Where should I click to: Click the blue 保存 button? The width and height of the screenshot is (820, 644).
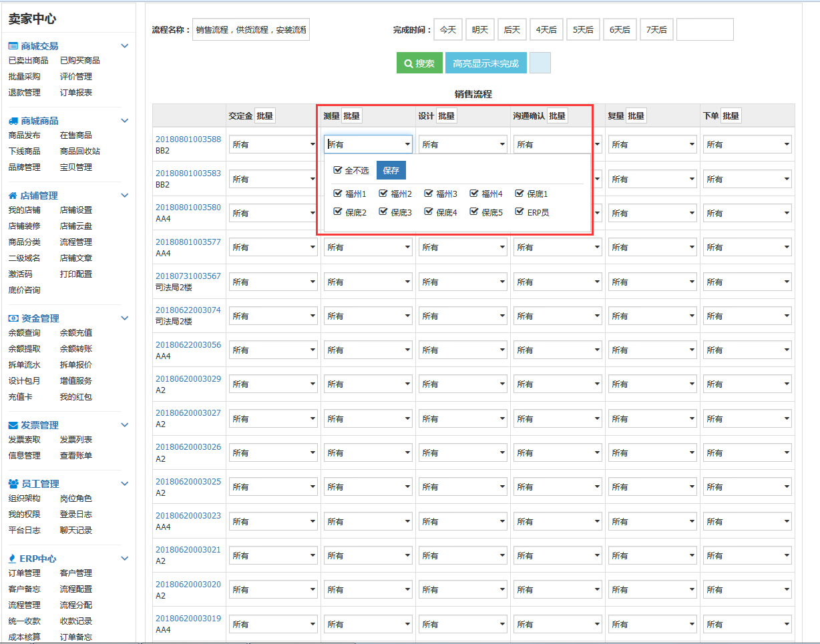coord(391,170)
